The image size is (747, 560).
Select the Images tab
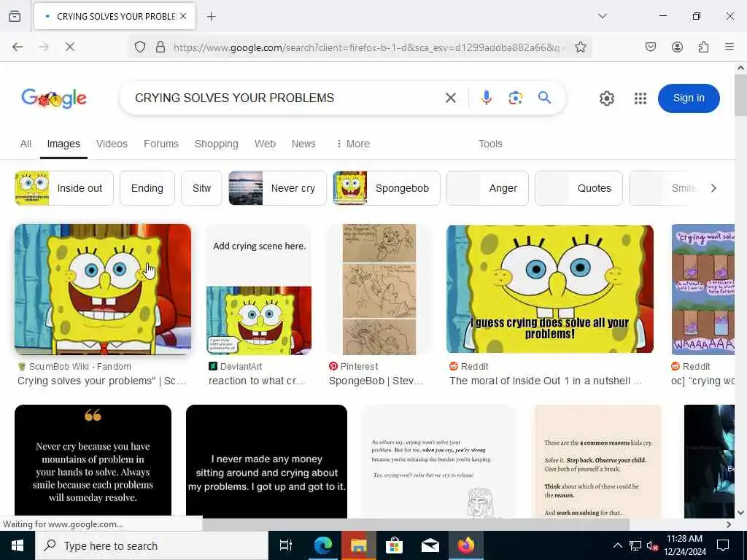pos(63,144)
